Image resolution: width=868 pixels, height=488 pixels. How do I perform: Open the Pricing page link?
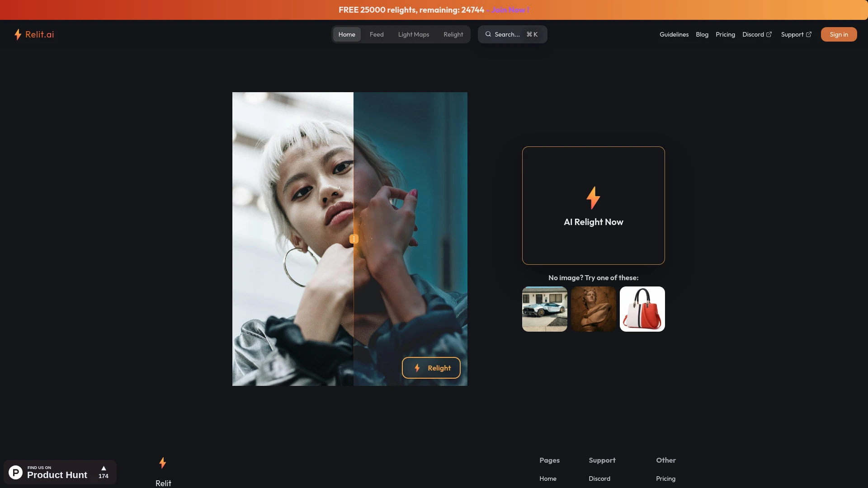(x=725, y=34)
